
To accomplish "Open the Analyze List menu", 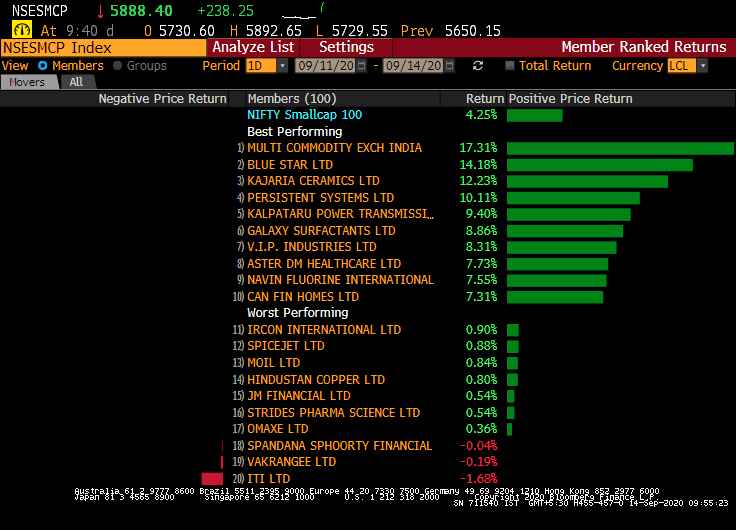I will 253,47.
